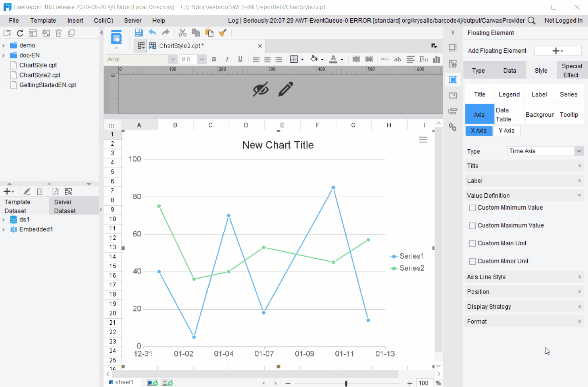
Task: Click the Redo arrow icon
Action: [x=166, y=33]
